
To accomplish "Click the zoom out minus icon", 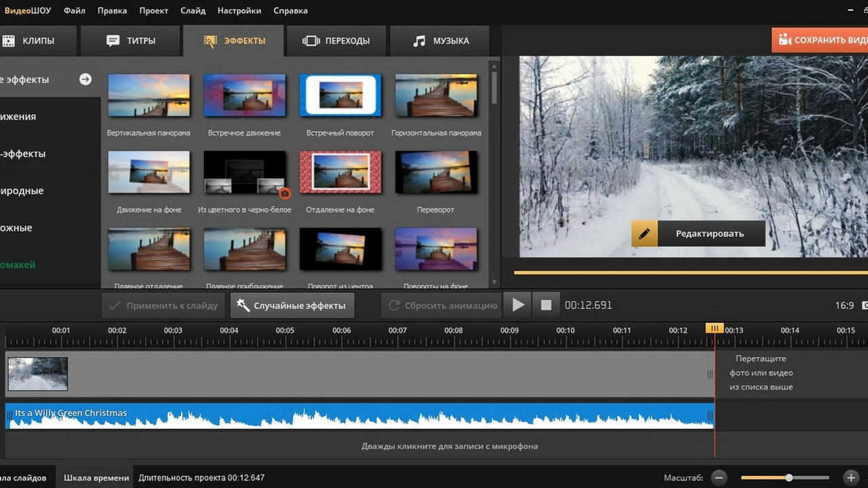I will 719,478.
